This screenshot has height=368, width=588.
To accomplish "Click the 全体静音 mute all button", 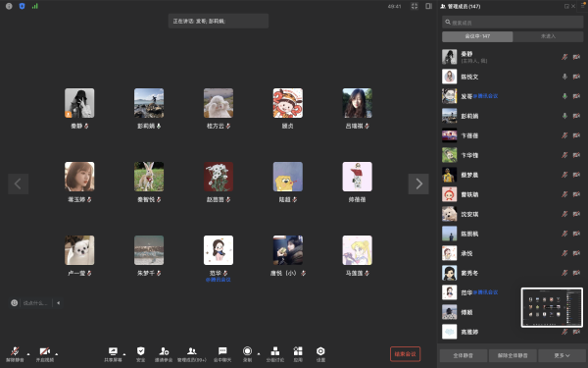I will [x=464, y=355].
